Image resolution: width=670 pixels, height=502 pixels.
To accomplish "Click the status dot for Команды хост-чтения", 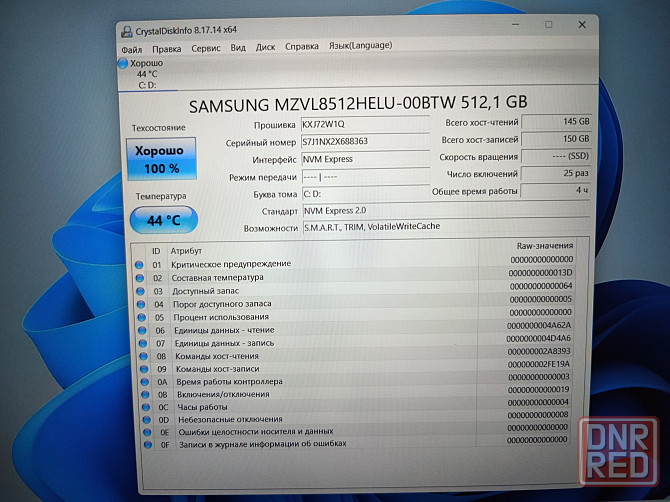I will point(144,356).
